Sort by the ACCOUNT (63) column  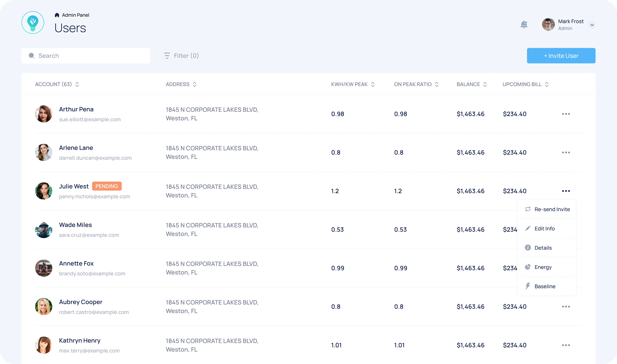pyautogui.click(x=77, y=84)
